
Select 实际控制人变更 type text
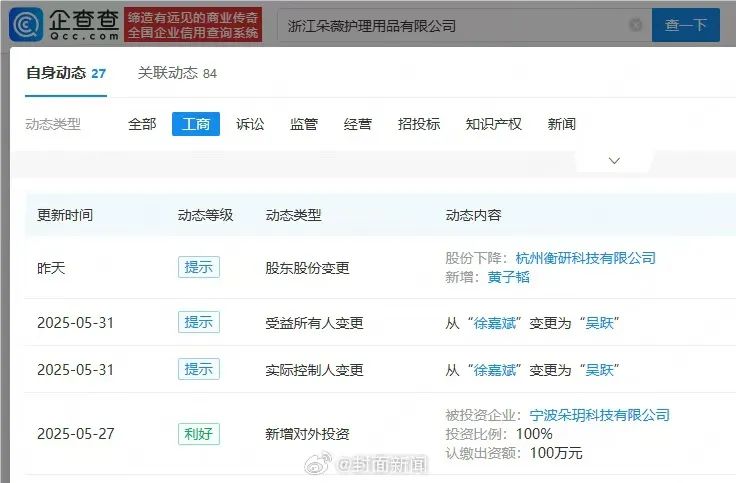click(x=314, y=370)
